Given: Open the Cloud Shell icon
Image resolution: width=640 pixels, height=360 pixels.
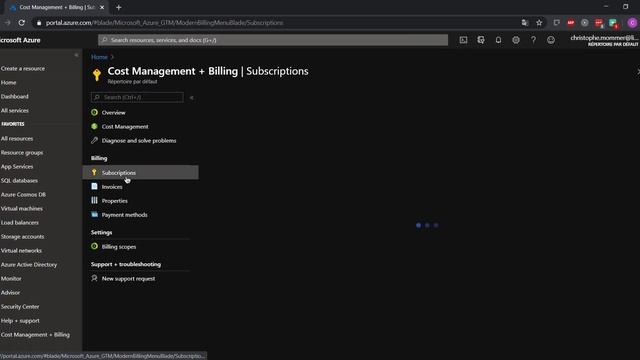Looking at the screenshot, I should click(463, 40).
